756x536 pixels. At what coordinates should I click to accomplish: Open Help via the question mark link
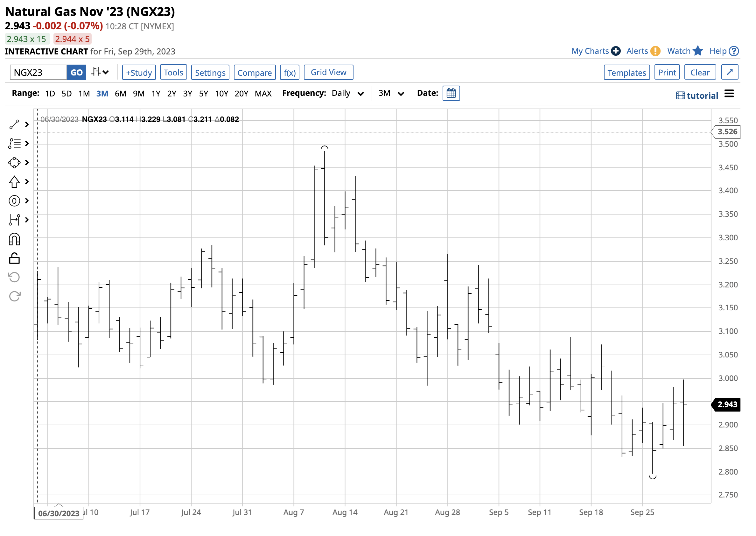click(x=734, y=51)
